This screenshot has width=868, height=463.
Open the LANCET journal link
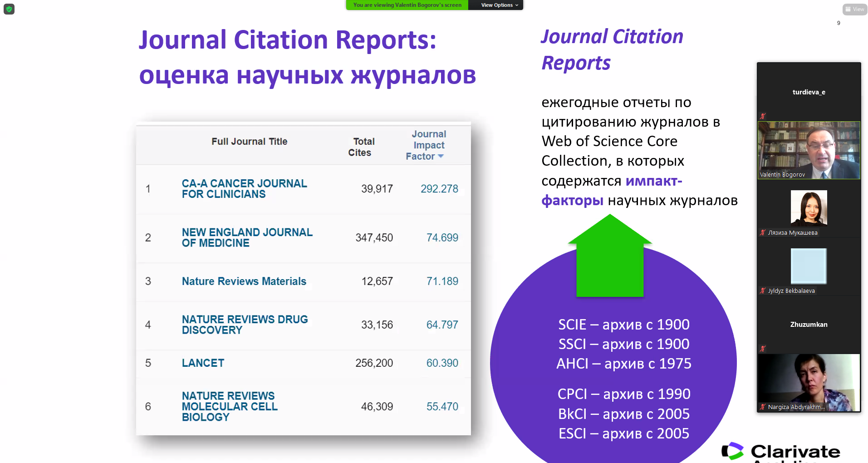(x=203, y=363)
